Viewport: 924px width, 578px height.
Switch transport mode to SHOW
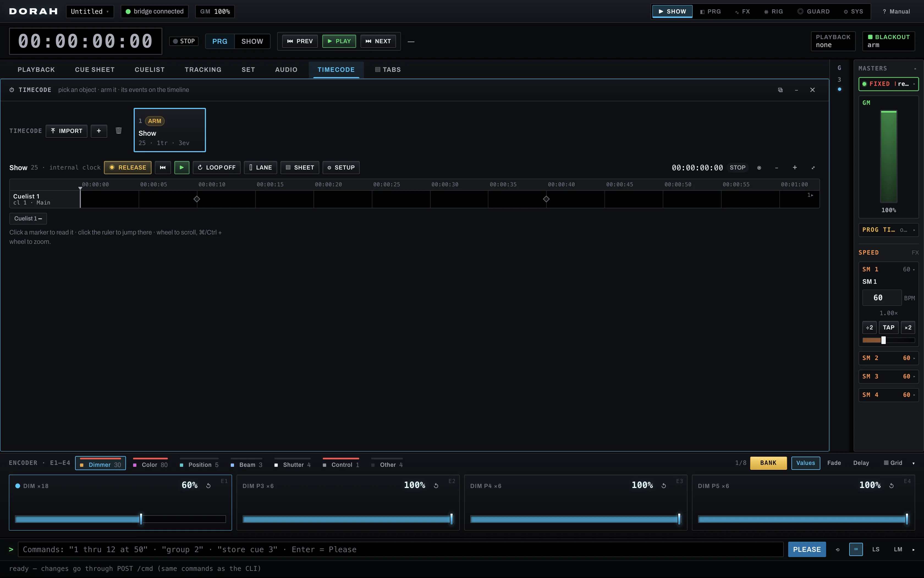pyautogui.click(x=252, y=41)
